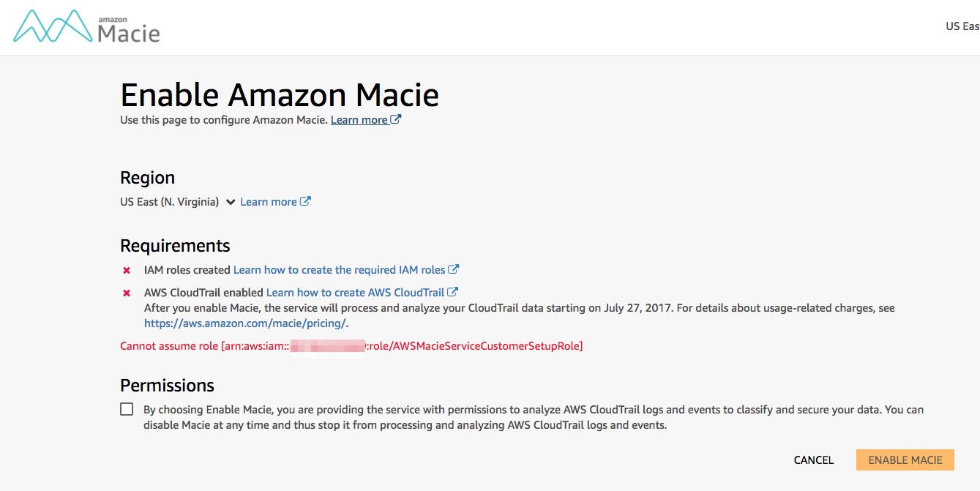Click external-link icon beside Region's Learn more
980x491 pixels.
[305, 200]
